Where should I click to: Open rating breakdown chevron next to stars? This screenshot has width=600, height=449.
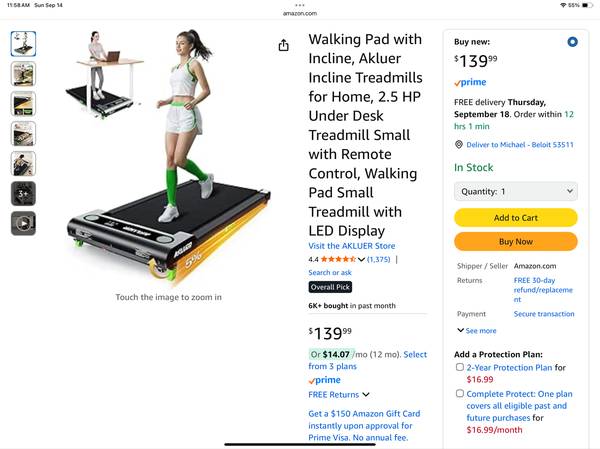point(361,260)
